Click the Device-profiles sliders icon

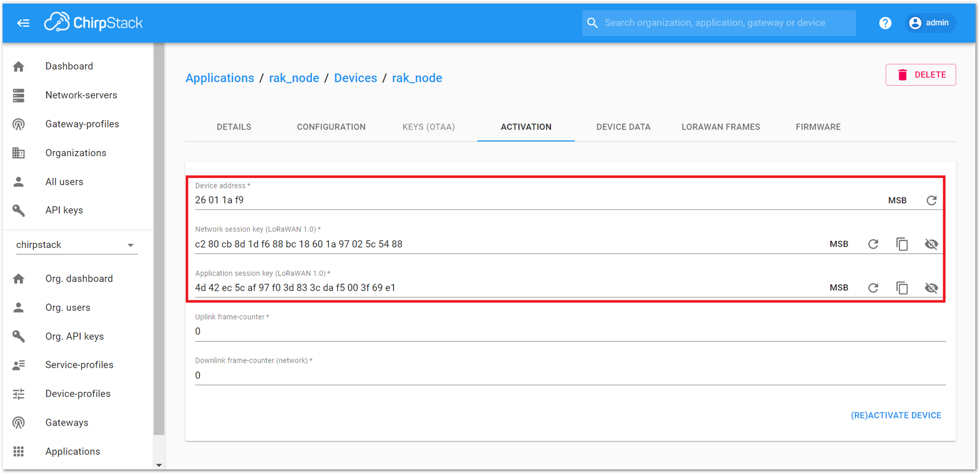(19, 394)
